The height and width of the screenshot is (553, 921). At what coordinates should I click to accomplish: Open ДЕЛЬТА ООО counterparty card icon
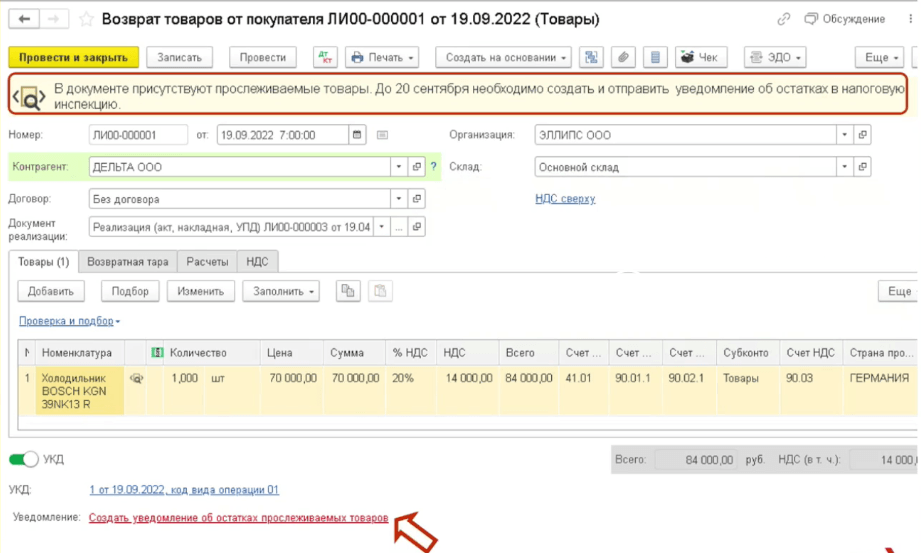click(x=417, y=167)
